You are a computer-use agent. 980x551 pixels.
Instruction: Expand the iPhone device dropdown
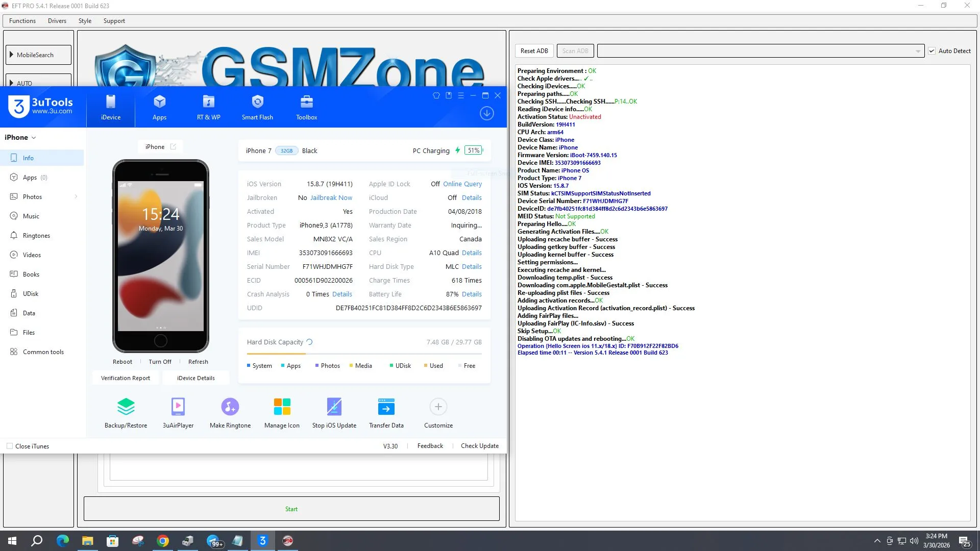(34, 138)
